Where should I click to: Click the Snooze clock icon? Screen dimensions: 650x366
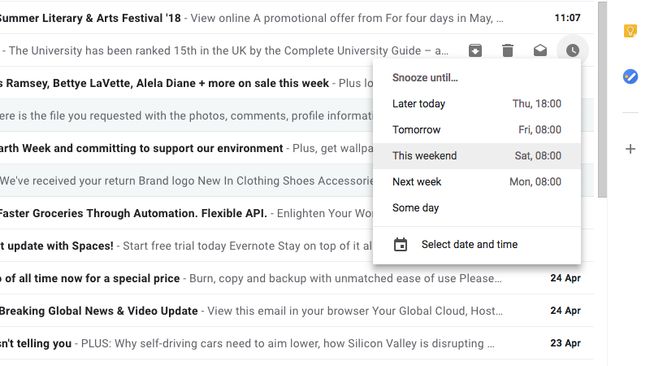572,51
